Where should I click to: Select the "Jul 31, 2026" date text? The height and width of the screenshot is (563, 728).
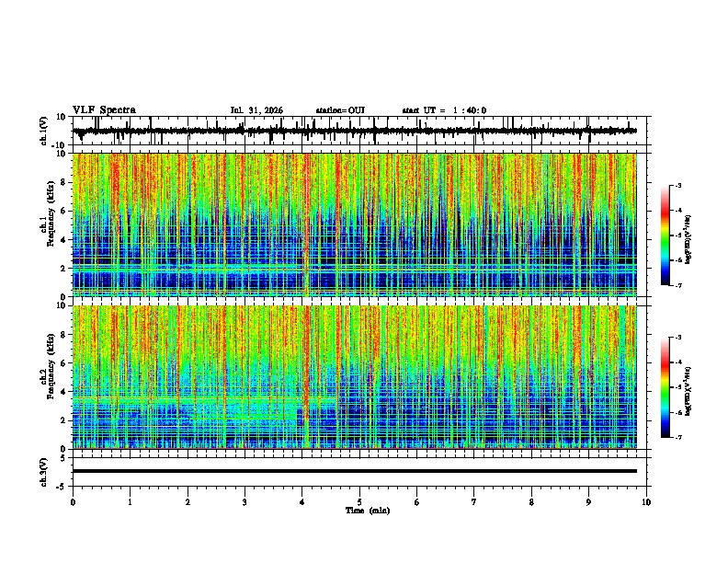pos(256,110)
